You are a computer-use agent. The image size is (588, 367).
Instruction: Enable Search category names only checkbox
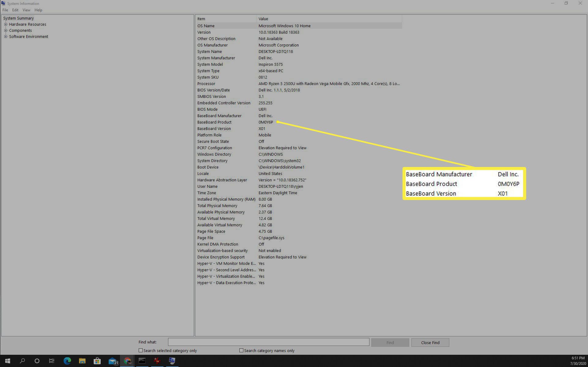coord(241,350)
